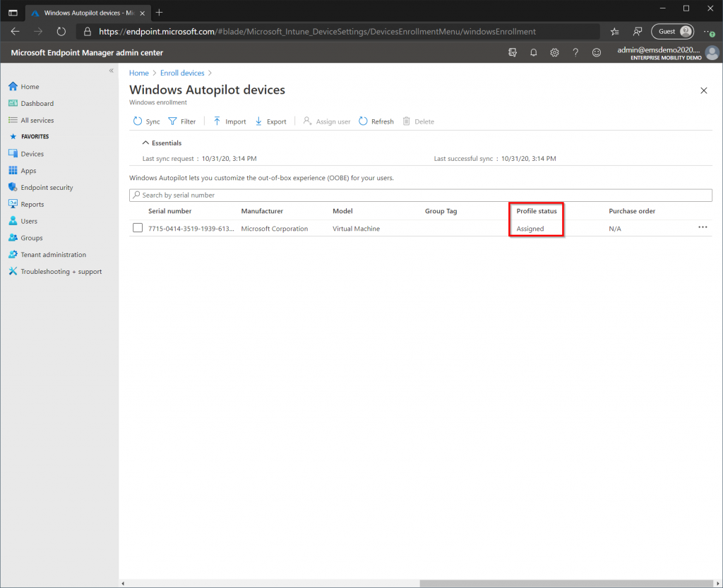723x588 pixels.
Task: Go to the Enroll devices breadcrumb link
Action: (x=182, y=73)
